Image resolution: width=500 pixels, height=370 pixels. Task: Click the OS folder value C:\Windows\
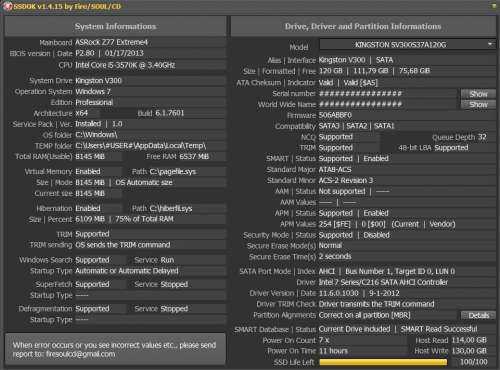click(x=96, y=135)
